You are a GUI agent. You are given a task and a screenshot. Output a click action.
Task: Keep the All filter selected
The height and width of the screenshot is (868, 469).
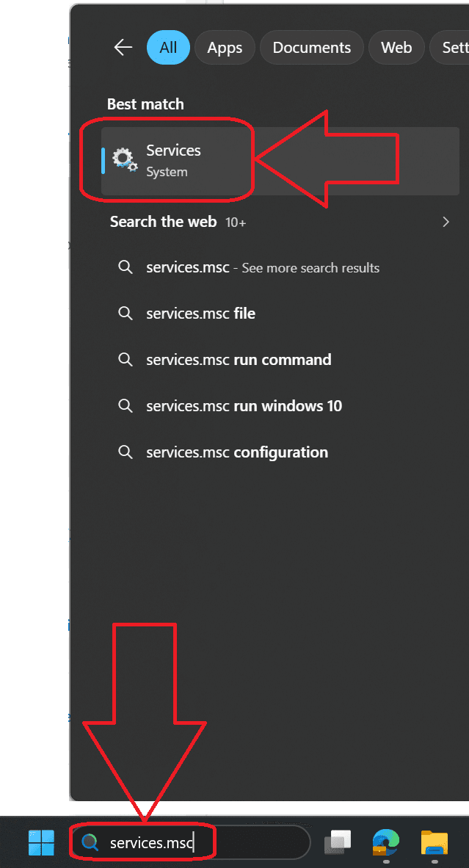(x=168, y=47)
